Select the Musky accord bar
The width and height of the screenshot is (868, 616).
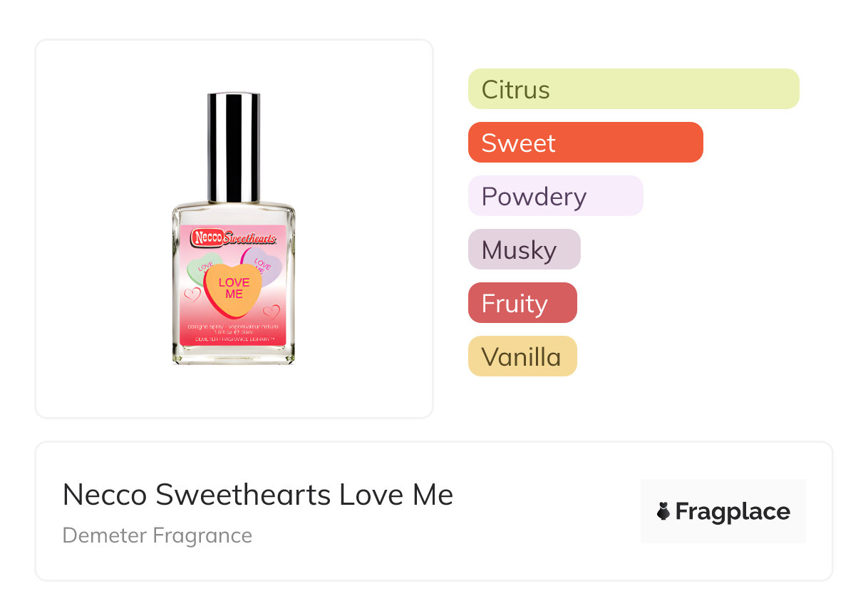coord(524,250)
